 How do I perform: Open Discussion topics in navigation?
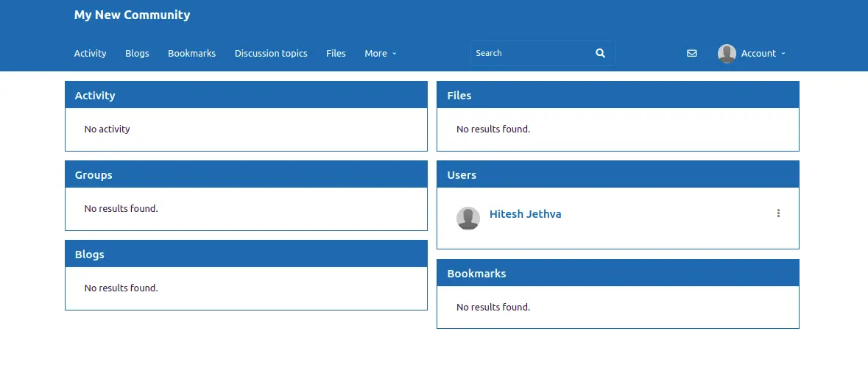[x=271, y=54]
